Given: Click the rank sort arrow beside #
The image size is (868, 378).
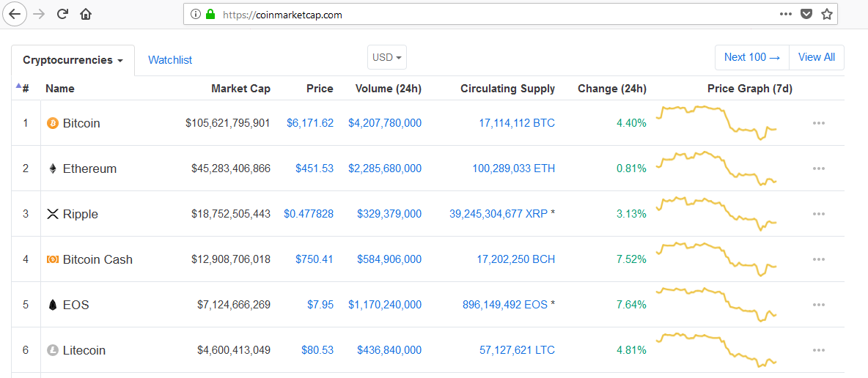Looking at the screenshot, I should coord(19,86).
